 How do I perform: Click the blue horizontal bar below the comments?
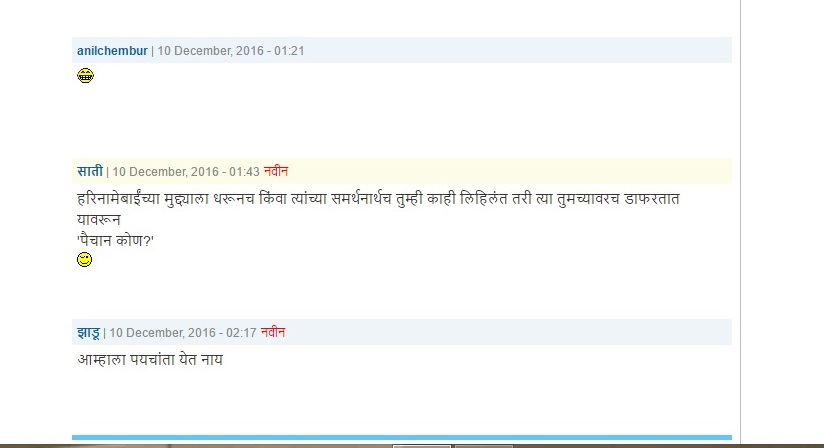[402, 437]
